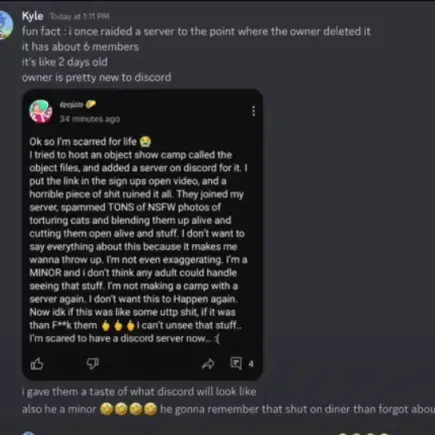Click the thumbs up icon on the post
Image resolution: width=435 pixels, height=435 pixels.
(37, 363)
